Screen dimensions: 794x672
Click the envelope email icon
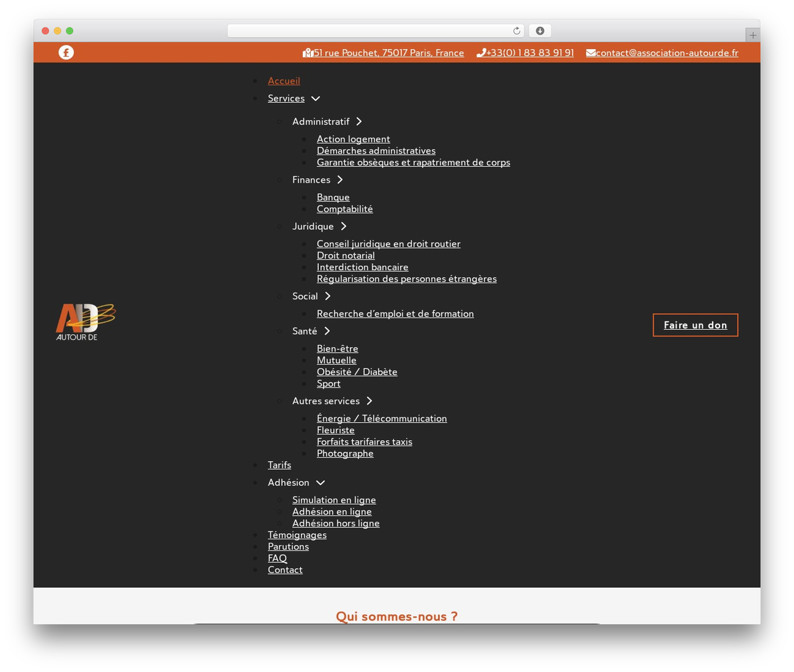(x=591, y=53)
